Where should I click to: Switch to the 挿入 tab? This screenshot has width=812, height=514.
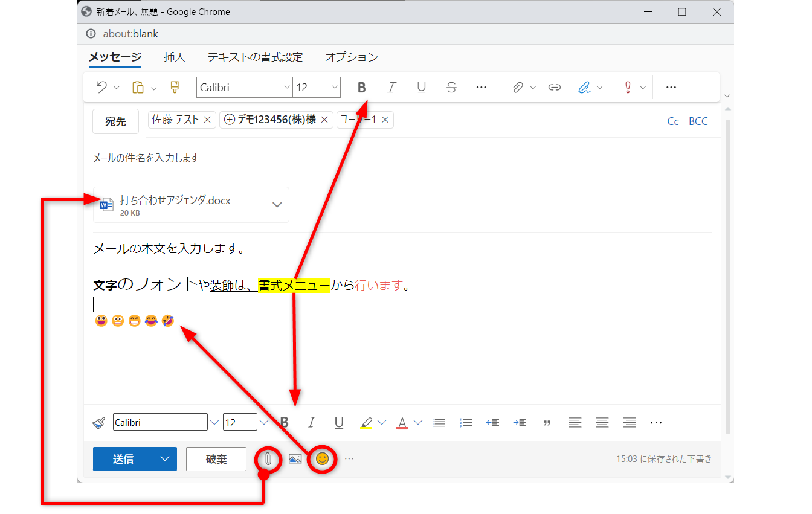174,57
